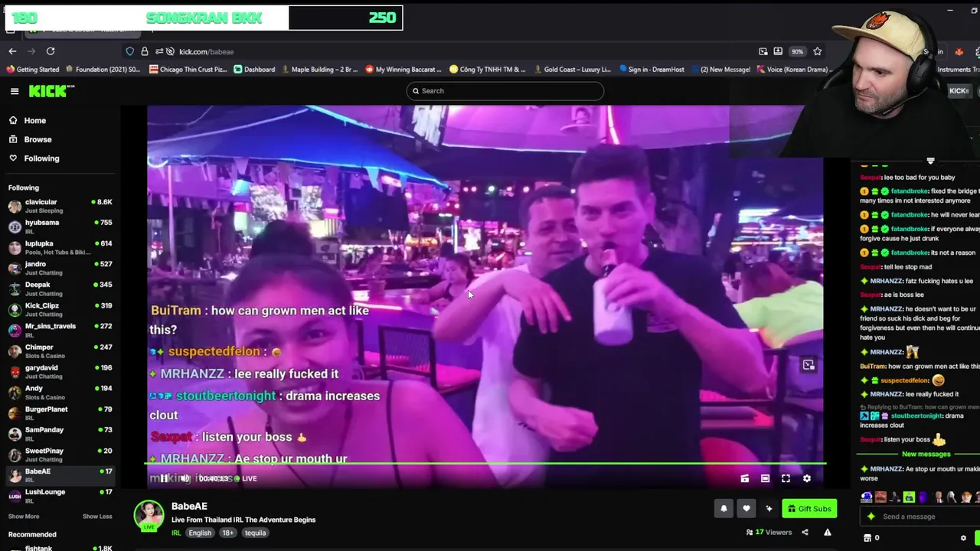The image size is (980, 551).
Task: Open the Getting Started bookmark
Action: point(33,70)
